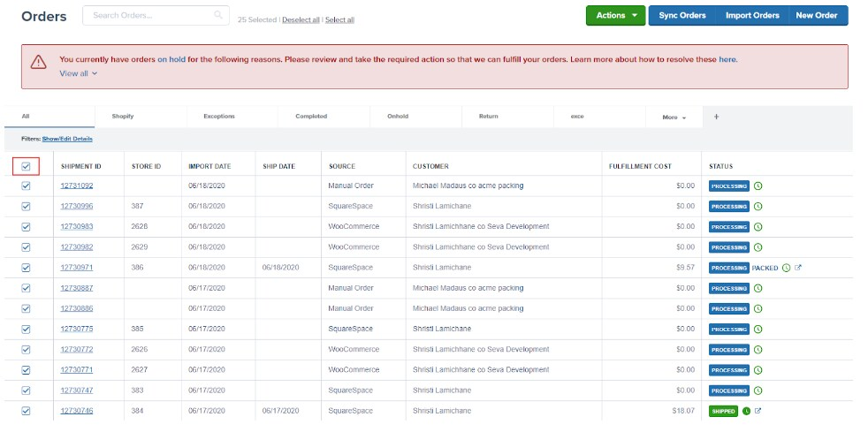
Task: Open the green Actions dropdown
Action: (615, 16)
